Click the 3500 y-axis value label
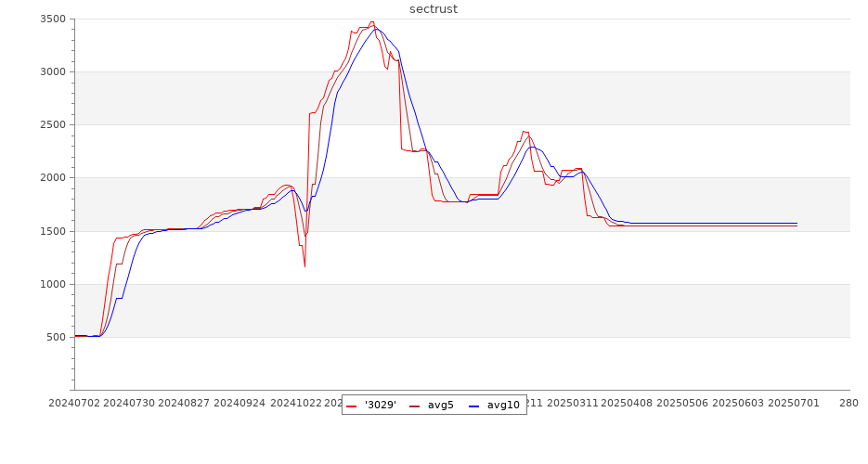This screenshot has width=868, height=464. pos(52,19)
